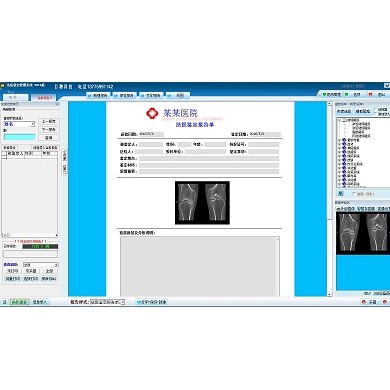Click the 上一报告 previous report button
The height and width of the screenshot is (390, 390).
(x=49, y=121)
